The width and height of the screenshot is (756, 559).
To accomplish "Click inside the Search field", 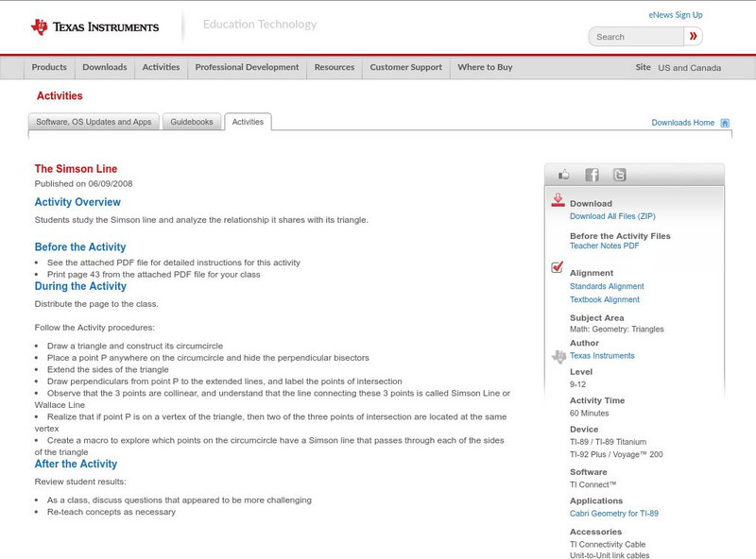I will pyautogui.click(x=635, y=36).
